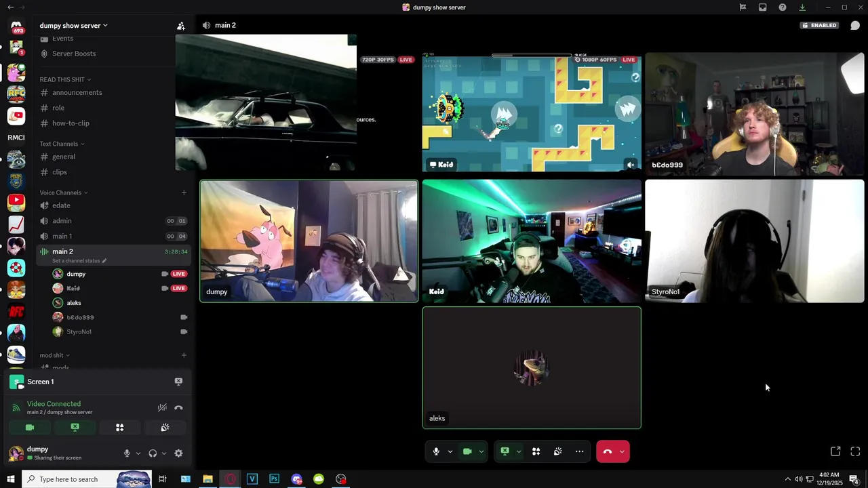868x488 pixels.
Task: Pop out the call window
Action: tap(835, 451)
